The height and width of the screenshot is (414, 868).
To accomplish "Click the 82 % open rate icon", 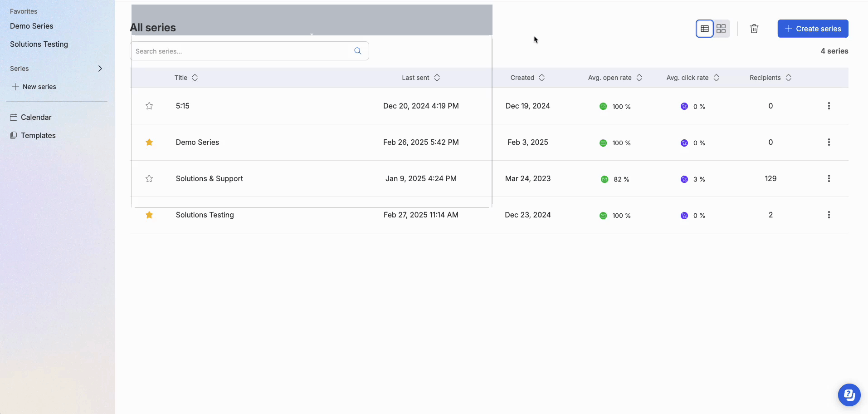I will click(x=605, y=179).
